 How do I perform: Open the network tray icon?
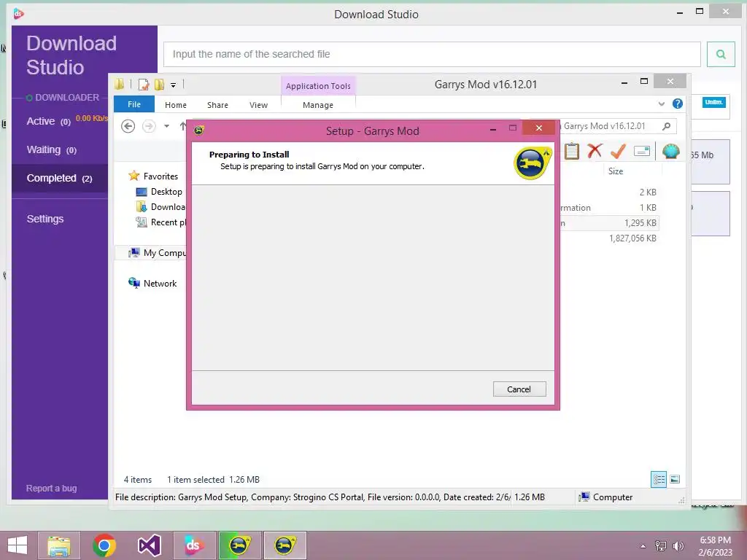coord(660,545)
